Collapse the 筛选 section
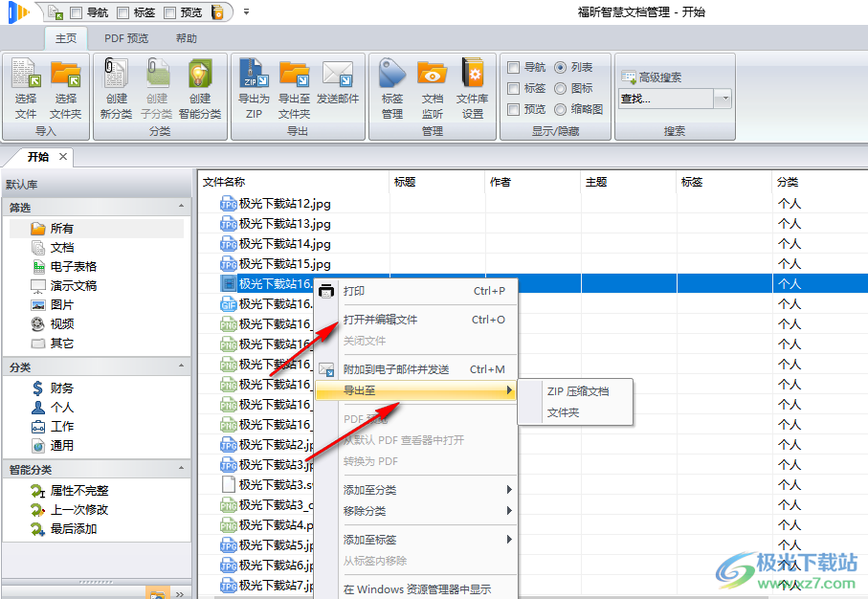Viewport: 868px width, 599px height. click(x=181, y=207)
